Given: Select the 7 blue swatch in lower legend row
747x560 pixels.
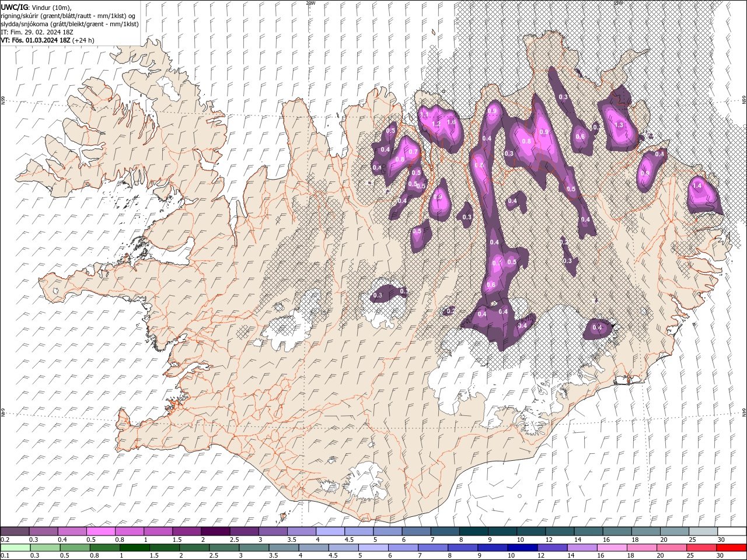Looking at the screenshot, I should pos(432,548).
